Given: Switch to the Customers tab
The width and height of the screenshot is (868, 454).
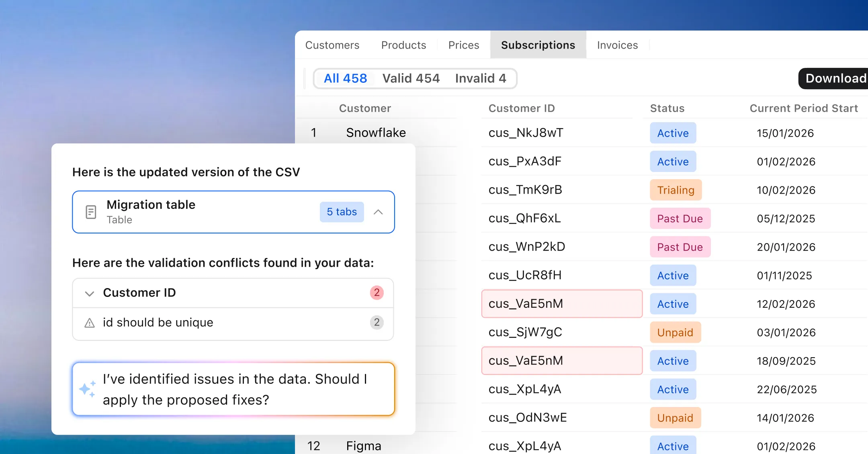Looking at the screenshot, I should click(332, 45).
